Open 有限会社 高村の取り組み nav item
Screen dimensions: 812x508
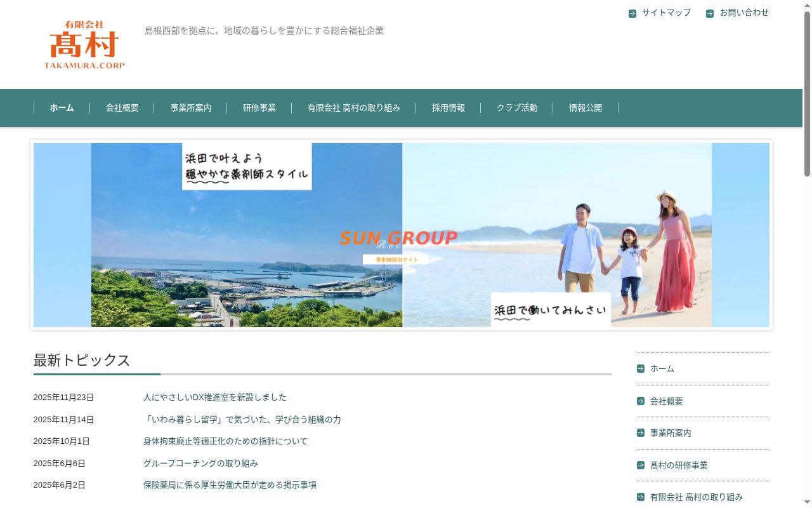pos(354,108)
